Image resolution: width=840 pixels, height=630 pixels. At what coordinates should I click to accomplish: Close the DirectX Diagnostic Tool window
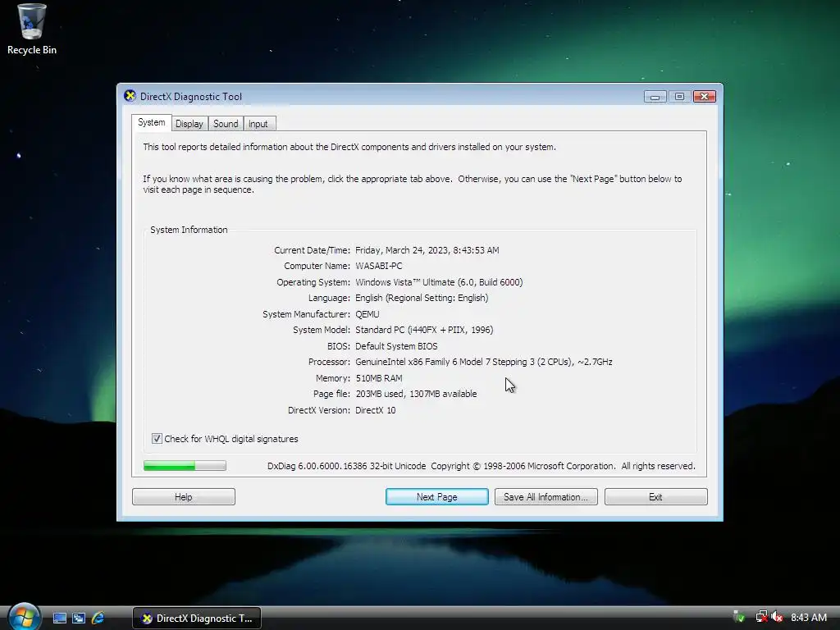705,97
